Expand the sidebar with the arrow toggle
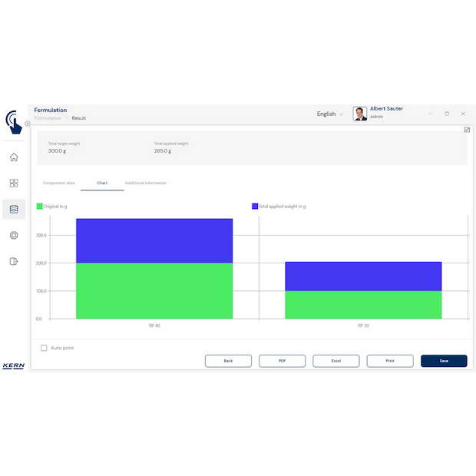This screenshot has height=476, width=476. (x=28, y=123)
